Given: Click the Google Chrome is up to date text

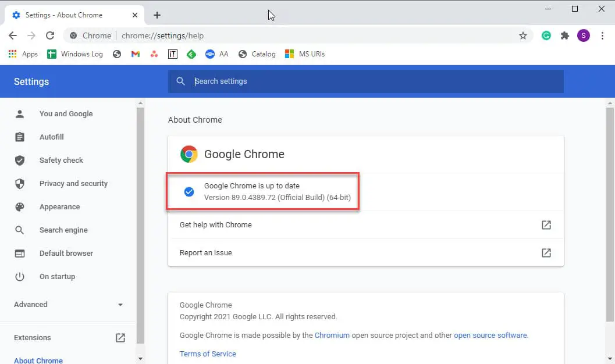Looking at the screenshot, I should (252, 185).
